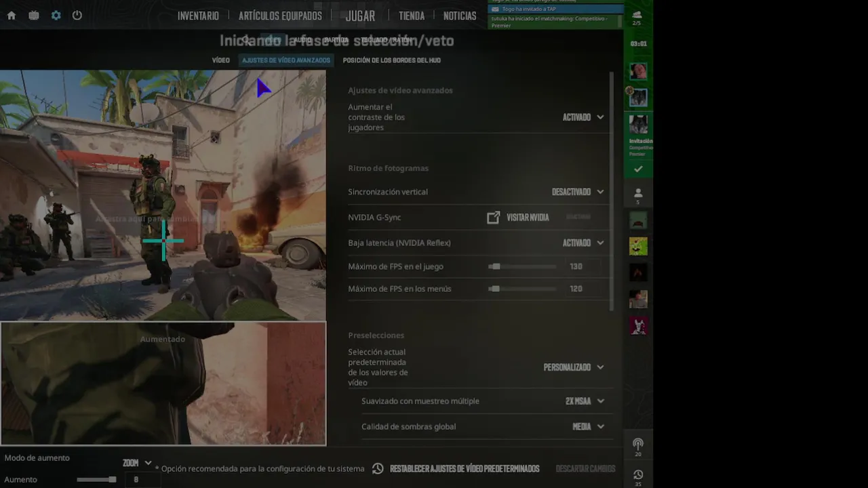Open the Jugar menu
Screen dimensions: 868x488
(360, 16)
